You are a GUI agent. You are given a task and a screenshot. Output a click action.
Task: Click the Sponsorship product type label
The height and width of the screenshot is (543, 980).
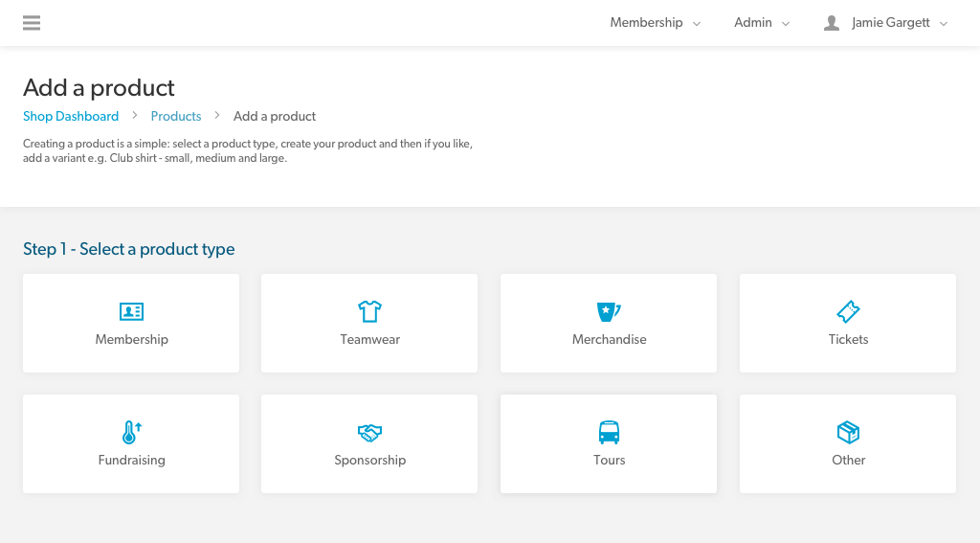tap(369, 460)
